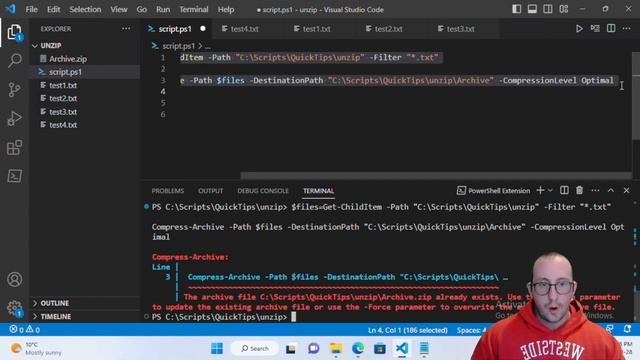This screenshot has height=360, width=640.
Task: Switch to the OUTPUT panel tab
Action: click(x=211, y=191)
